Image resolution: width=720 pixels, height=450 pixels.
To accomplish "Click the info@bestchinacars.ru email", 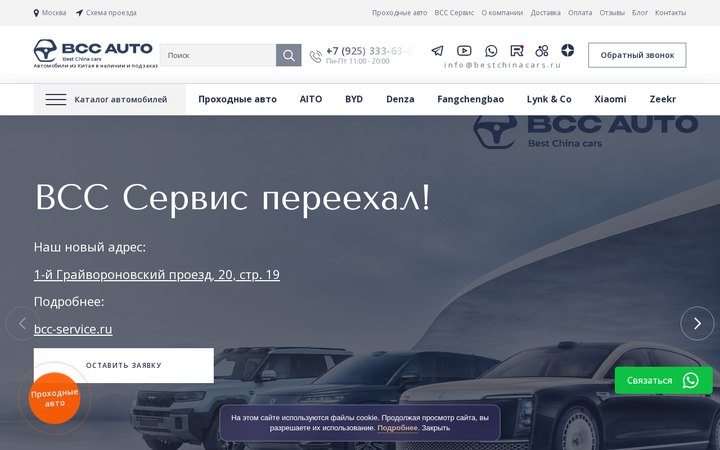I will 502,65.
